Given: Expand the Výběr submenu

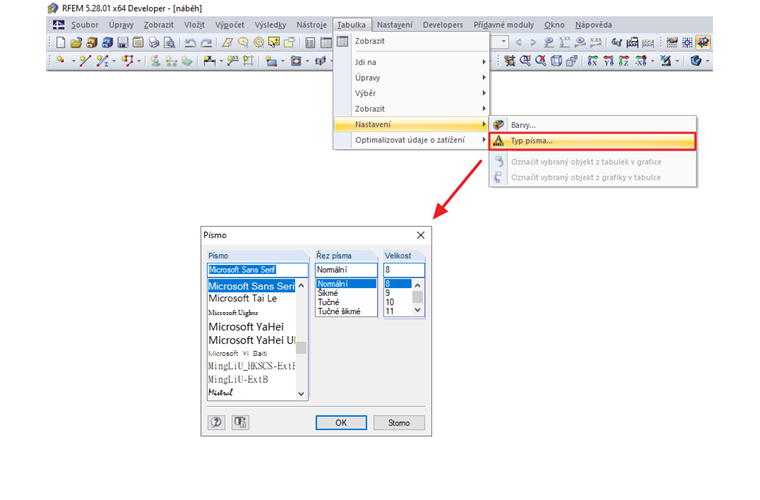Looking at the screenshot, I should pos(420,93).
